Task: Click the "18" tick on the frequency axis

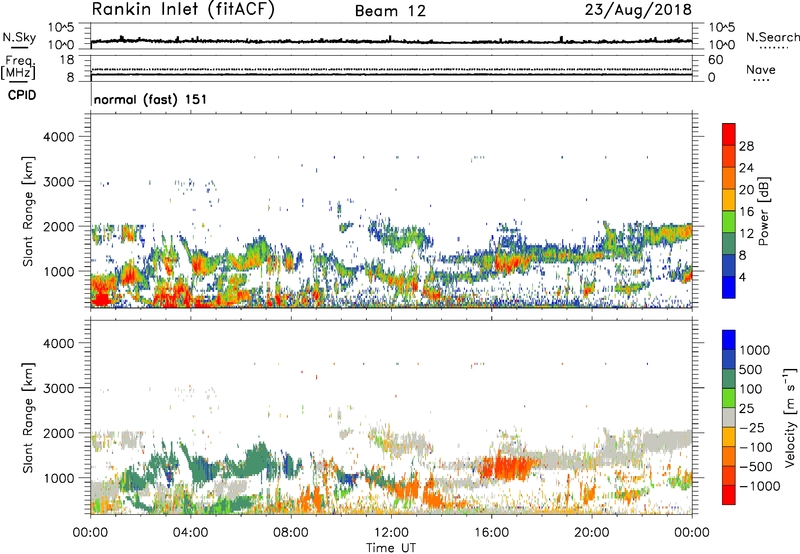Action: tap(67, 60)
